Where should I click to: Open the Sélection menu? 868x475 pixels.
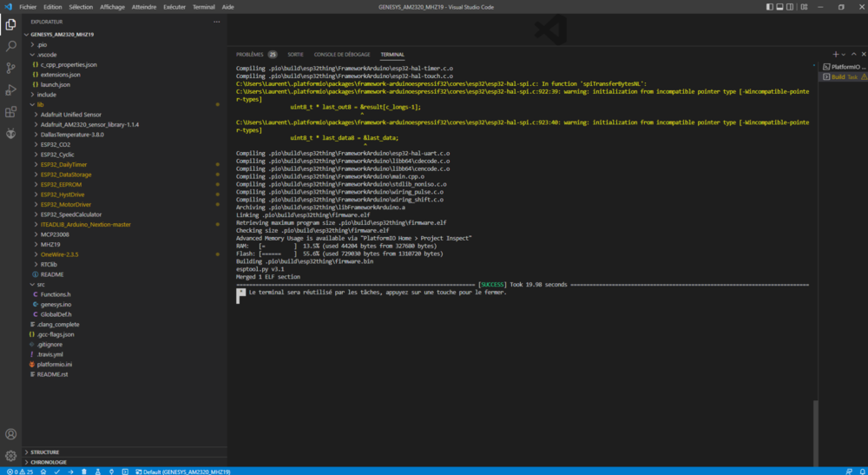point(81,7)
